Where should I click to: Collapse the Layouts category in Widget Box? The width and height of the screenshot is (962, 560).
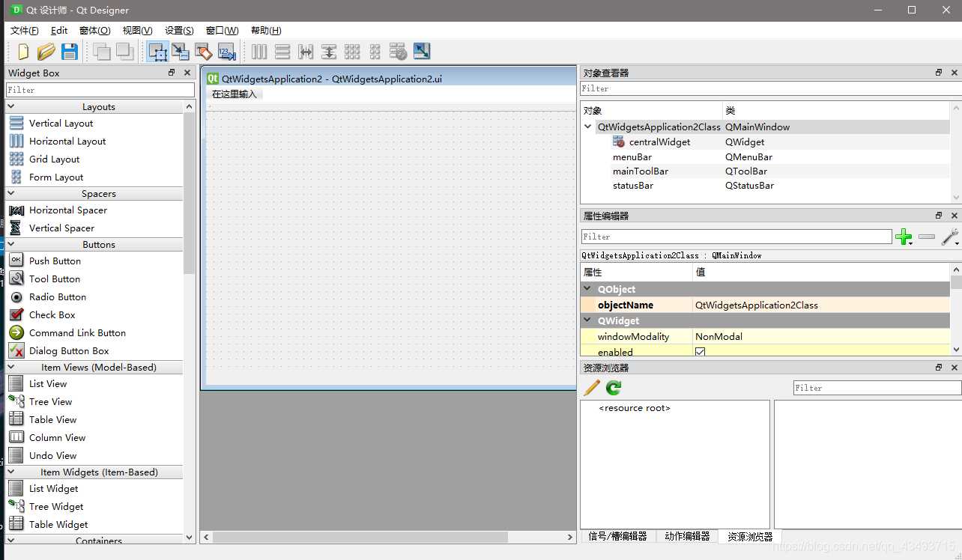[11, 107]
